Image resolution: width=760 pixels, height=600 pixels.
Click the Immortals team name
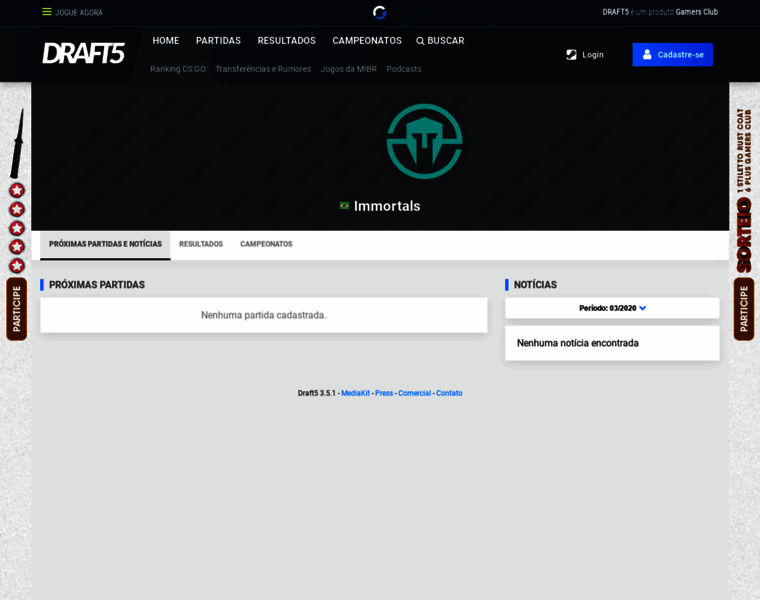tap(387, 206)
